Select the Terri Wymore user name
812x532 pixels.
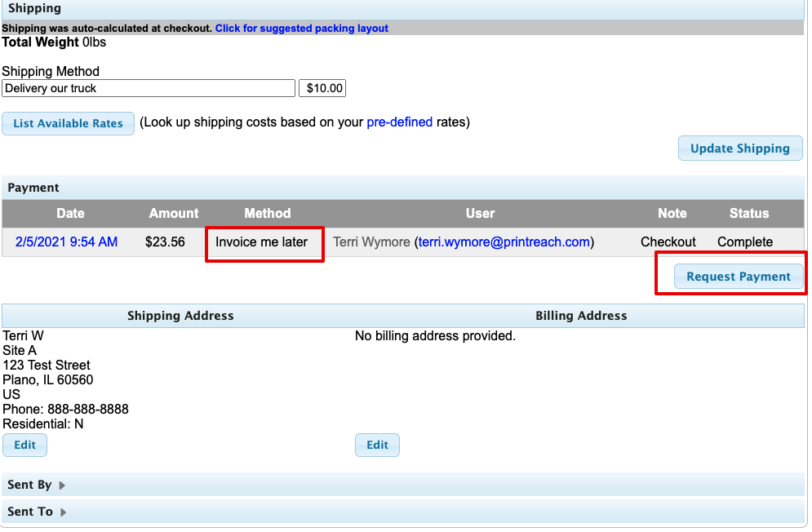[371, 242]
